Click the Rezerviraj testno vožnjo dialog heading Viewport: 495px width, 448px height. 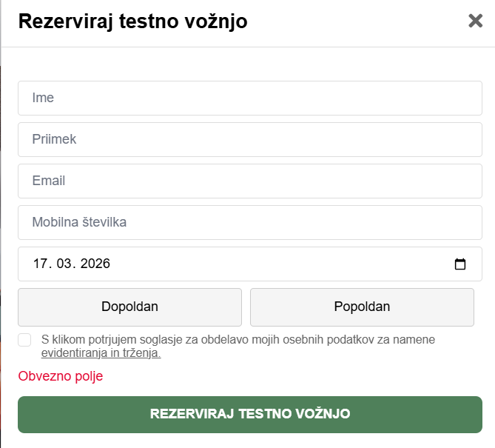(x=132, y=21)
